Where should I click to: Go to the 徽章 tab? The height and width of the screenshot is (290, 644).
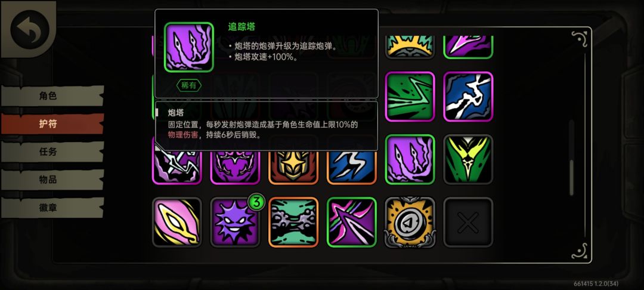52,208
